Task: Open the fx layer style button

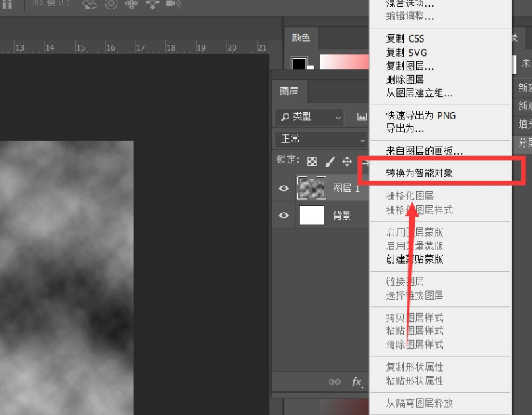Action: click(357, 382)
